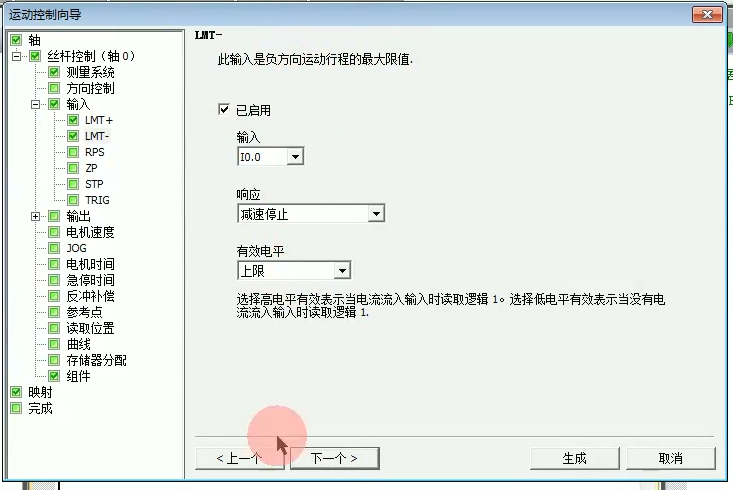Click the status icon next to TRIG

point(73,200)
